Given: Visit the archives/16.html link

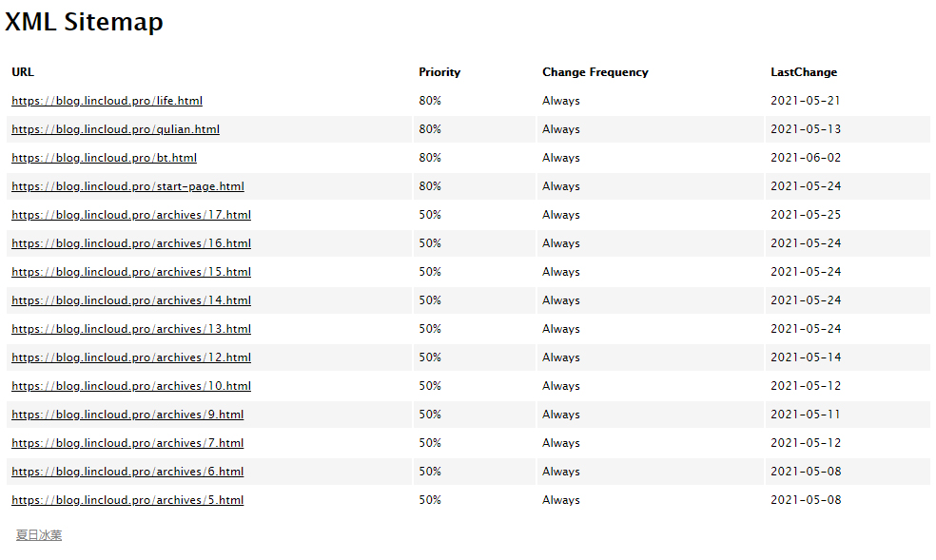Looking at the screenshot, I should click(x=131, y=243).
